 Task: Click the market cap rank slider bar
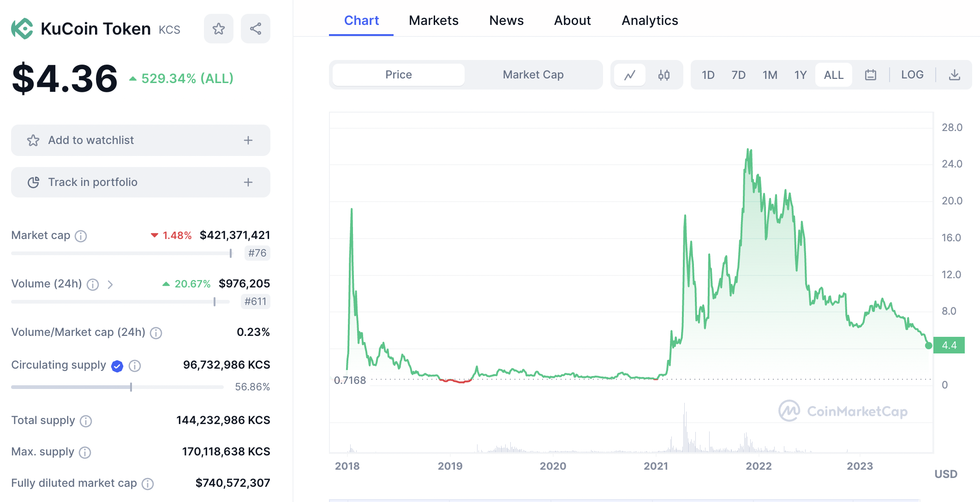[122, 253]
